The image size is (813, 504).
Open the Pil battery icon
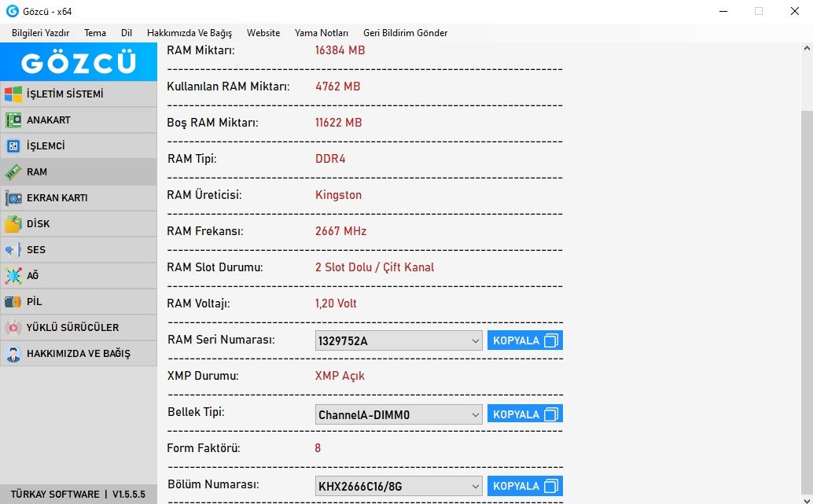coord(13,302)
